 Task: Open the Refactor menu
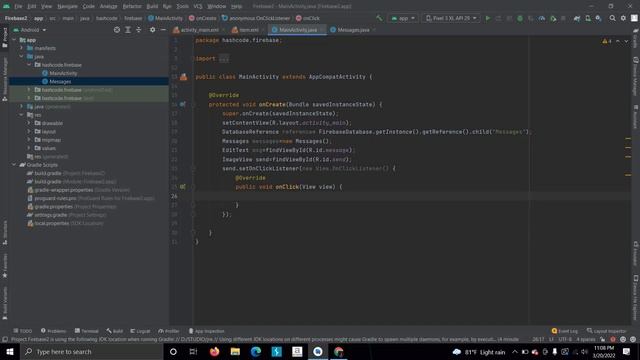point(132,6)
